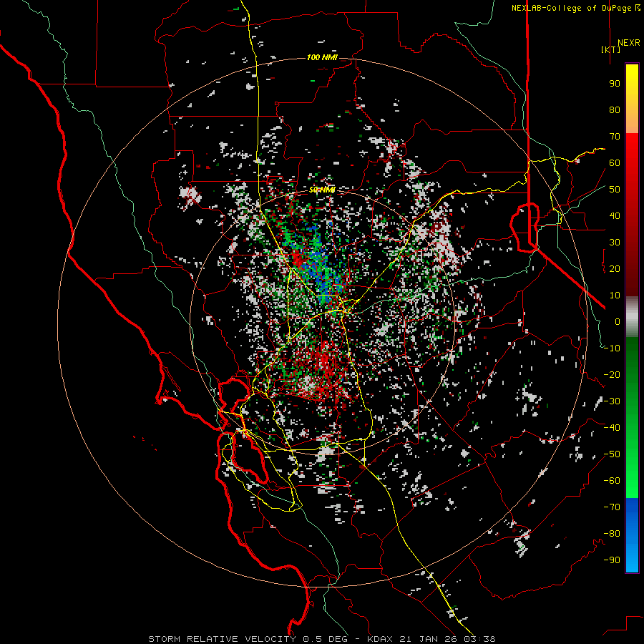Click the positive 40 scale value

(615, 215)
